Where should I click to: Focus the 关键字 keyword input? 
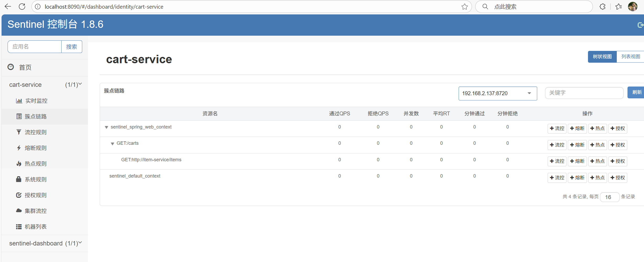point(584,93)
